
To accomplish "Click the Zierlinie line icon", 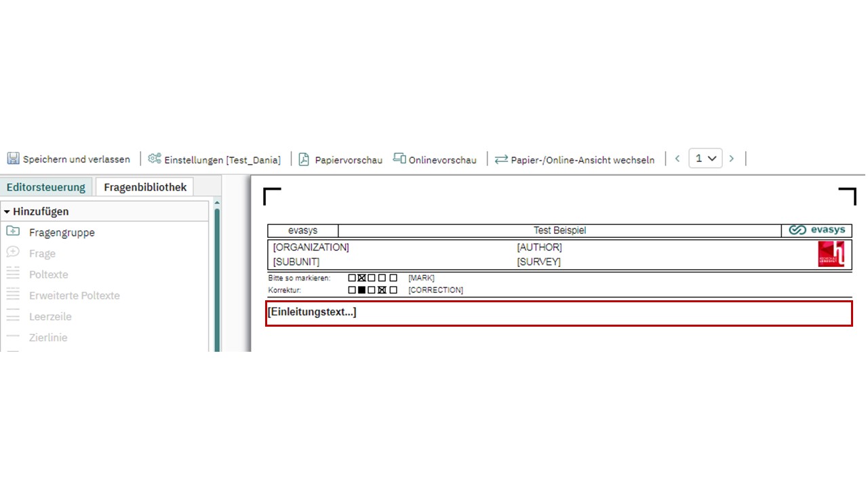I will [13, 337].
